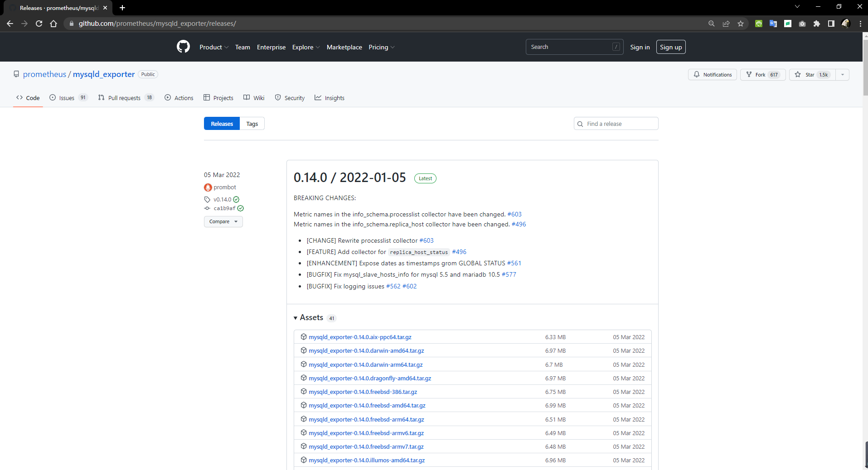The width and height of the screenshot is (868, 470).
Task: Open the Compare dropdown
Action: [x=223, y=221]
